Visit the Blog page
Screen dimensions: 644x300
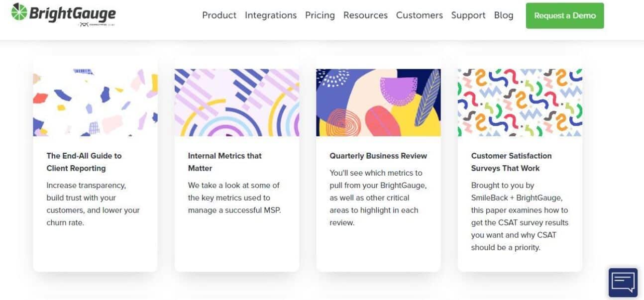[503, 15]
